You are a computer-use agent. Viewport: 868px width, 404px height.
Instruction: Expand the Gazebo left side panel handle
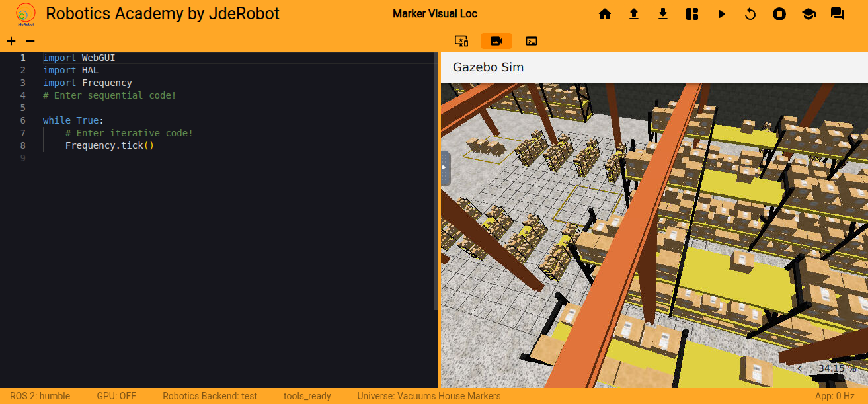[x=445, y=168]
